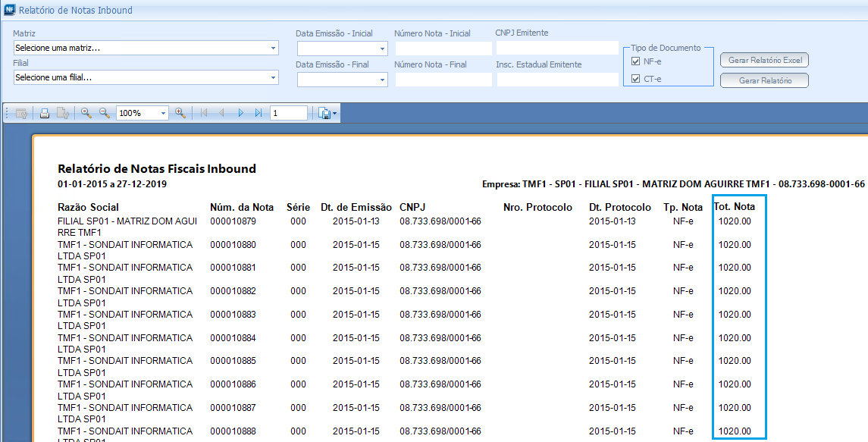Click the zoom out magnifier icon
The width and height of the screenshot is (868, 442).
point(105,113)
